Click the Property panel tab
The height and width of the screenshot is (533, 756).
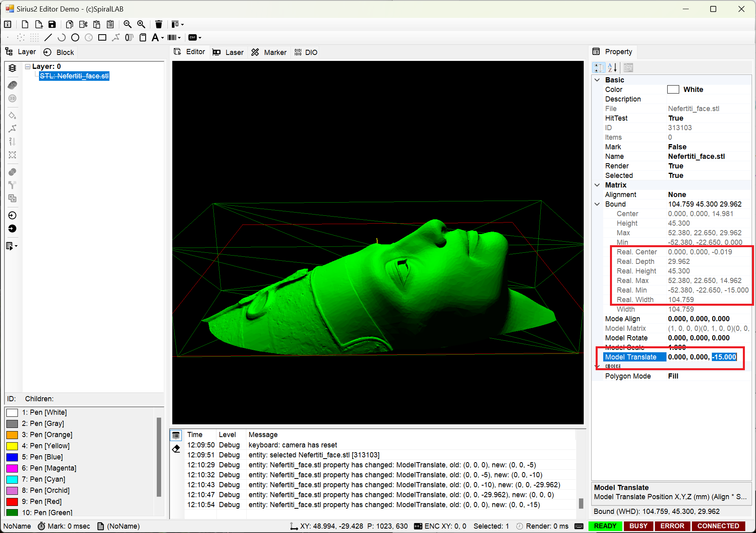tap(613, 52)
